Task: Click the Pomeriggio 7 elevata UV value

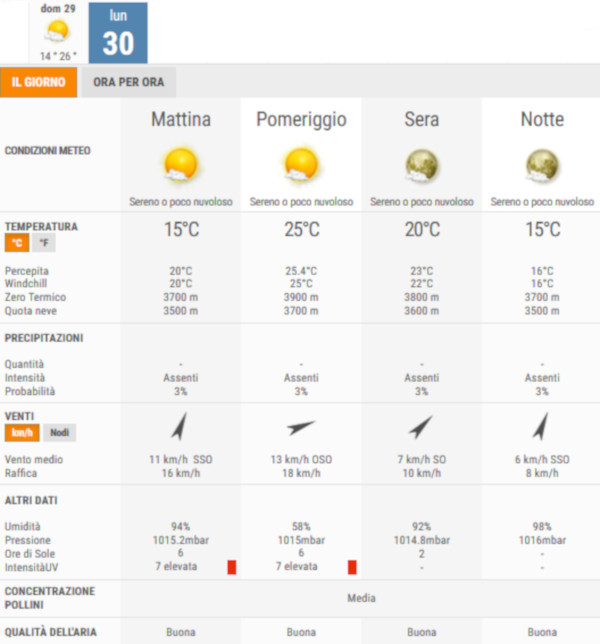Action: tap(297, 566)
